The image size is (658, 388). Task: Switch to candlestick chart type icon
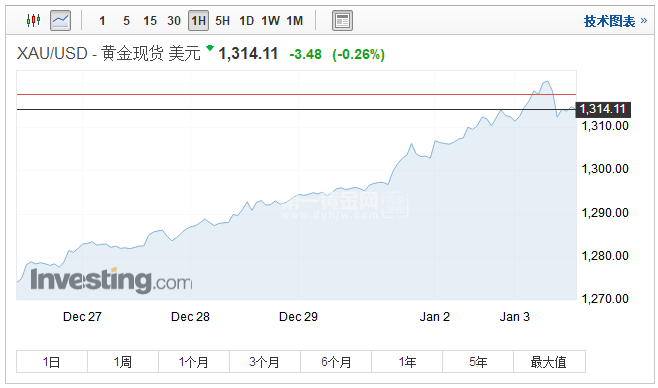tap(33, 20)
